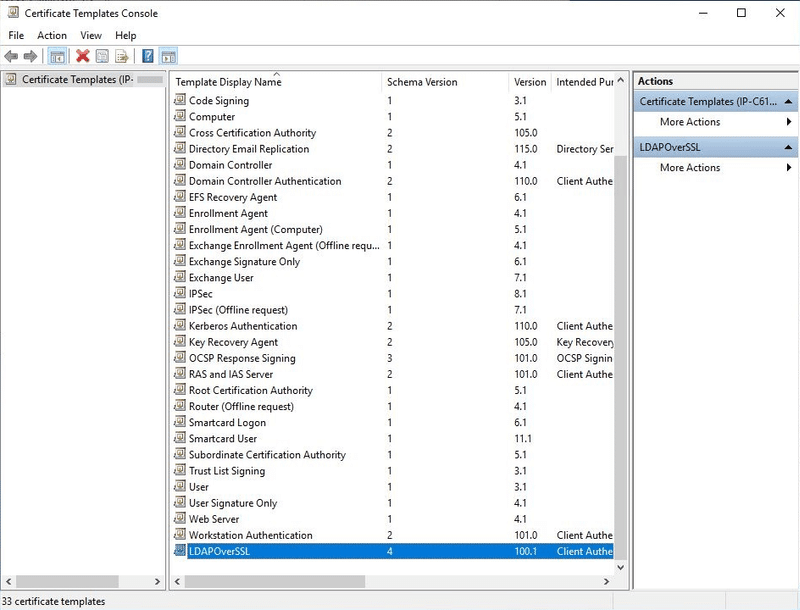Click the Code Signing template icon
Image resolution: width=800 pixels, height=610 pixels.
tap(180, 99)
